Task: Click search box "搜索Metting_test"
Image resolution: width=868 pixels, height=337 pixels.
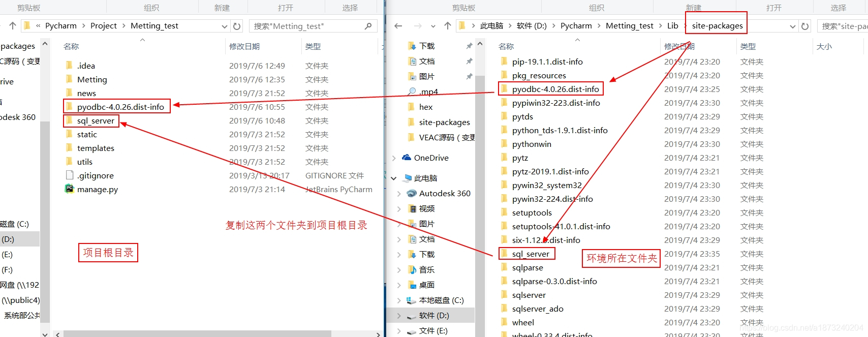Action: (x=313, y=26)
